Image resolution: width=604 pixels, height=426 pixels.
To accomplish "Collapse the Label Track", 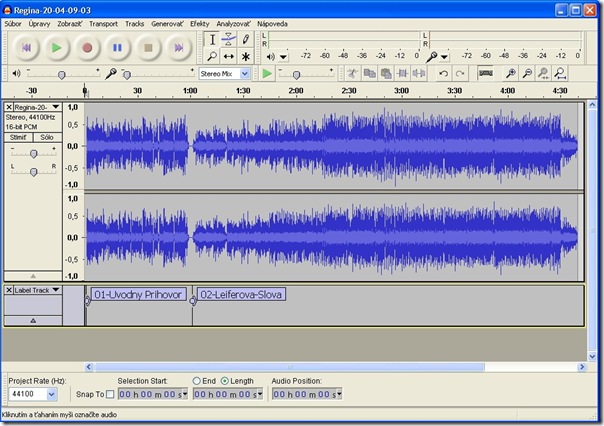I will pyautogui.click(x=33, y=320).
